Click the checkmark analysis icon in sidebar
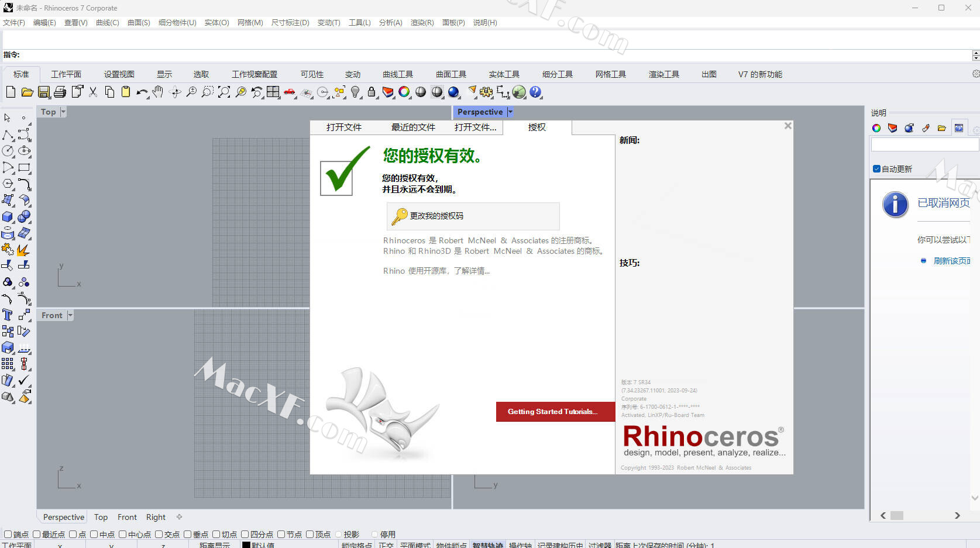Screen dimensions: 980x548 click(x=24, y=380)
